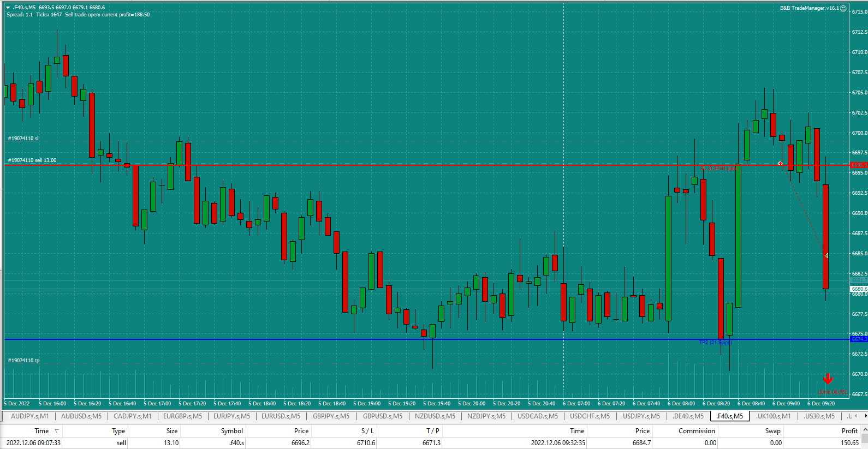Click the trade exit arrow marker on last candle
868x449 pixels.
tap(826, 255)
